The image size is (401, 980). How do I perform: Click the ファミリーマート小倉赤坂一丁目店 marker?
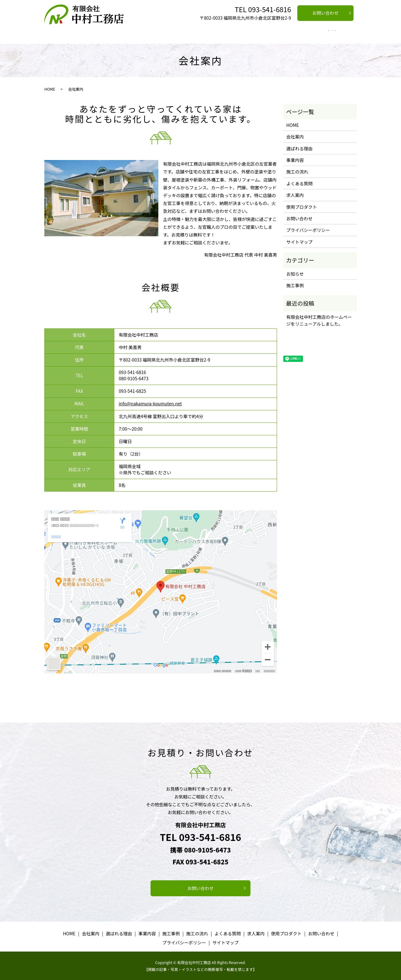(88, 626)
